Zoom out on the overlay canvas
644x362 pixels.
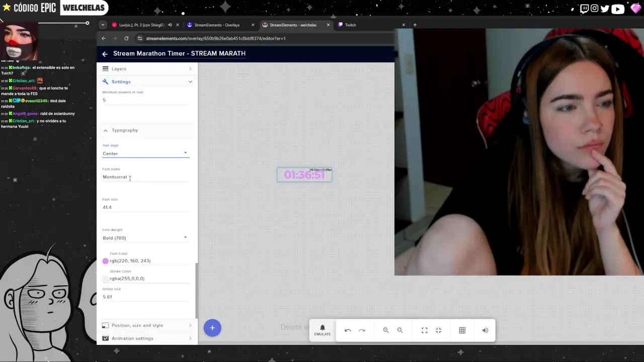(400, 330)
